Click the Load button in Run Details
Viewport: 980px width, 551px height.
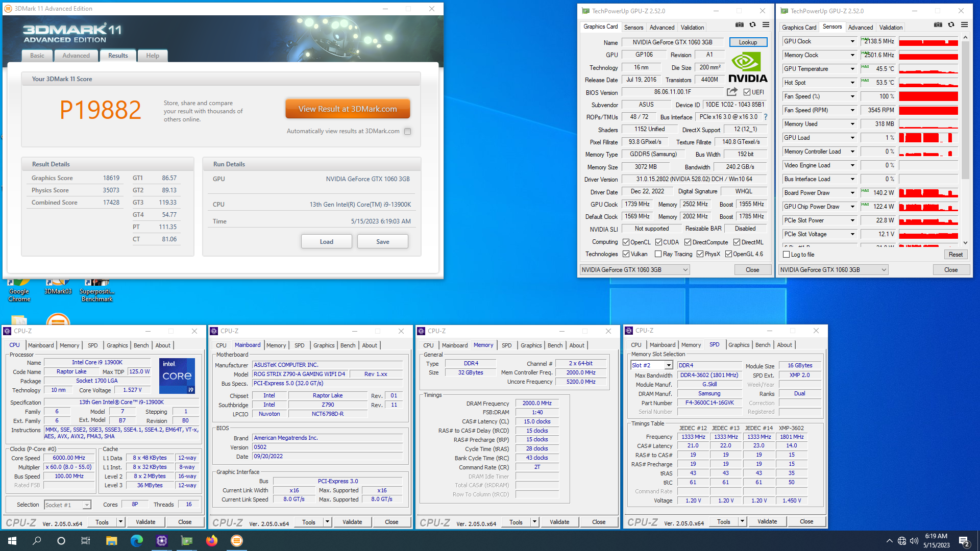(326, 242)
